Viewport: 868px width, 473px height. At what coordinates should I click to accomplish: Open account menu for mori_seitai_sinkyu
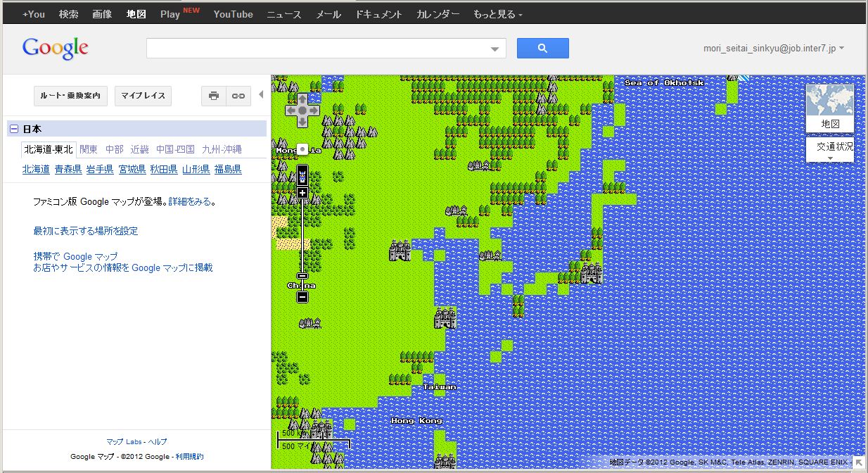point(774,49)
